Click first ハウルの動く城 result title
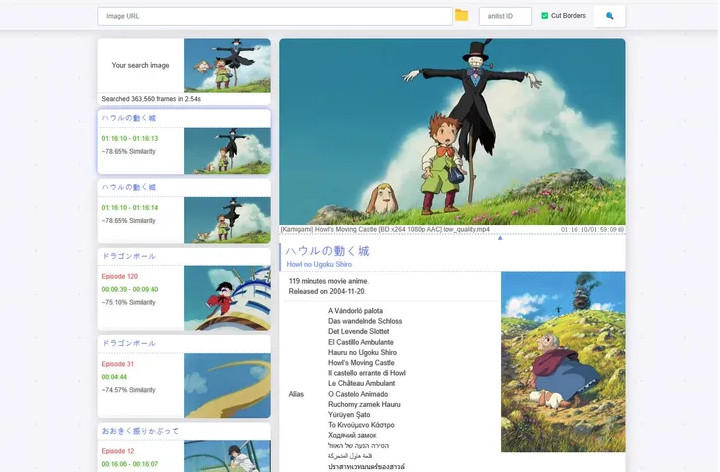The height and width of the screenshot is (472, 720). 129,118
